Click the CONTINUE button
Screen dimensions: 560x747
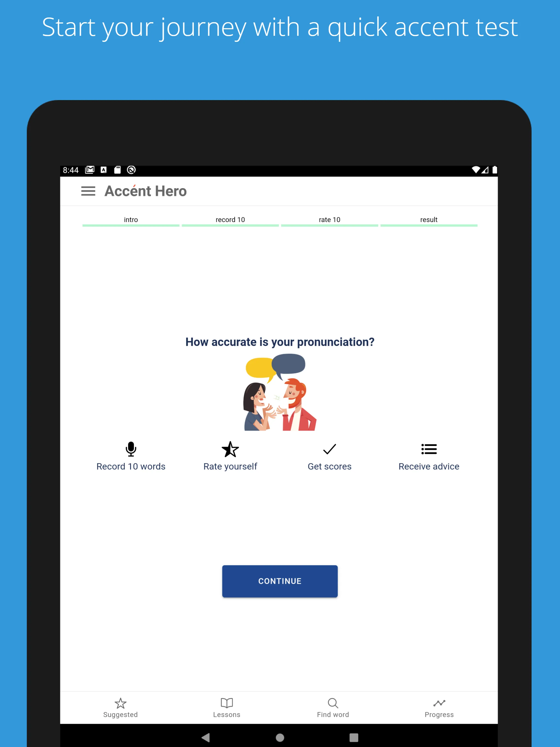tap(280, 580)
